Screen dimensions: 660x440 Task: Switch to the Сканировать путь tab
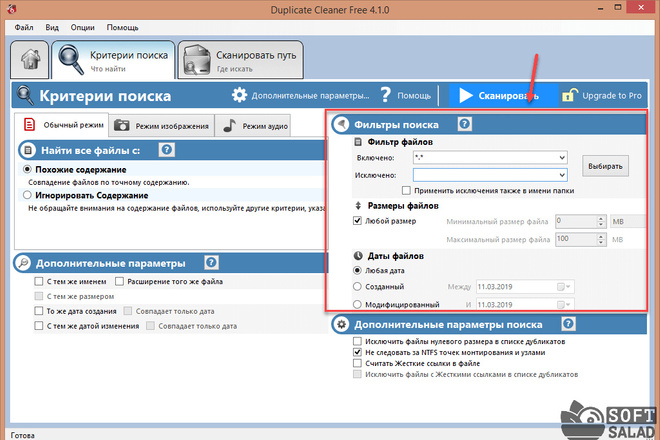click(240, 60)
